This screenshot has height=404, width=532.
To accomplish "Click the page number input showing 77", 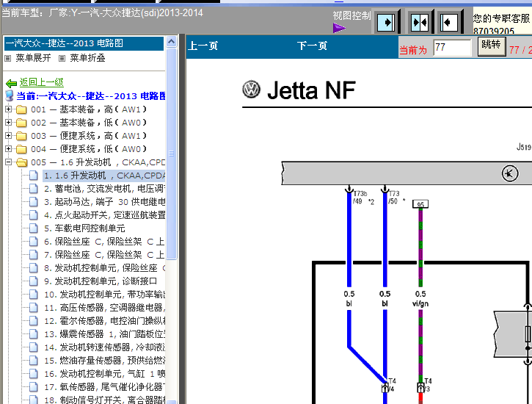I will point(453,47).
